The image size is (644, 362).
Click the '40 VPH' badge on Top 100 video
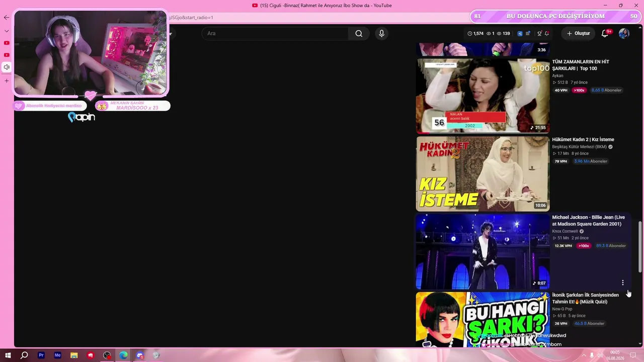561,90
